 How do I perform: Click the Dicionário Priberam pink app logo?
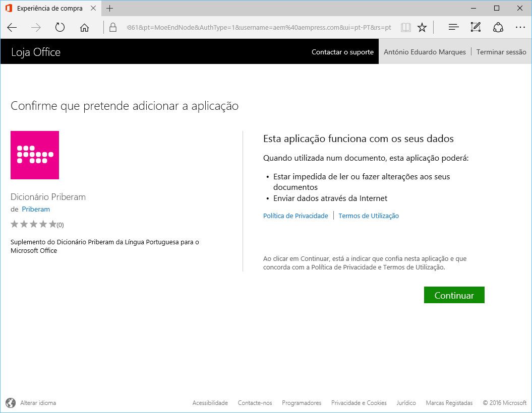(35, 155)
